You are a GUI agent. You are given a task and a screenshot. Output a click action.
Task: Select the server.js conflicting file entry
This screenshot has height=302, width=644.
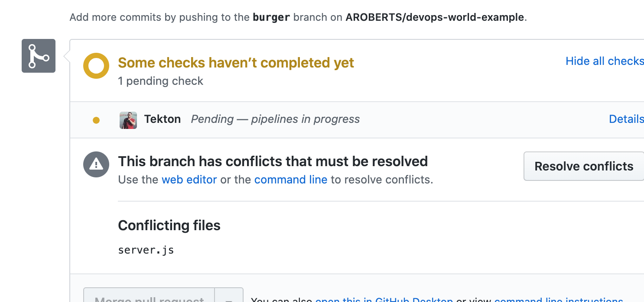146,249
